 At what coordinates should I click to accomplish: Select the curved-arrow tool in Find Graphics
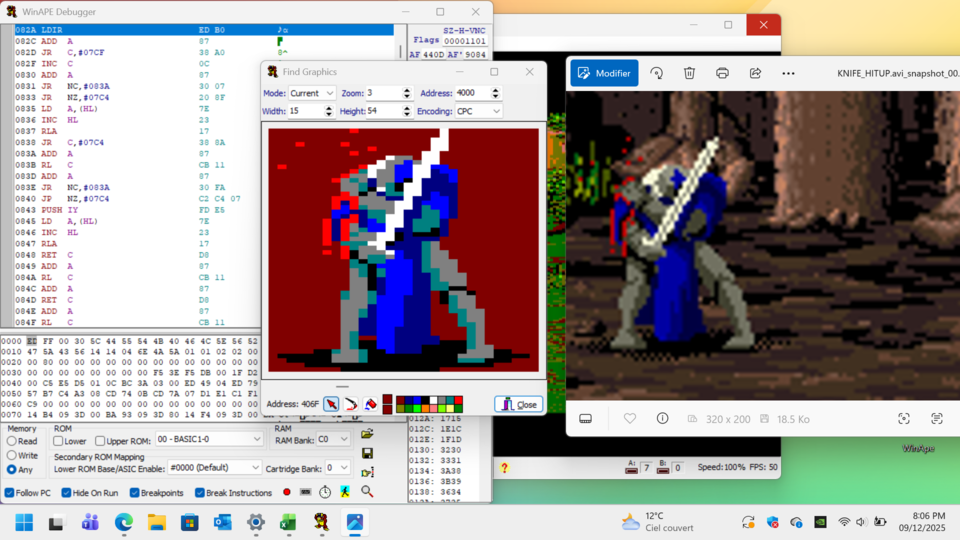click(351, 404)
